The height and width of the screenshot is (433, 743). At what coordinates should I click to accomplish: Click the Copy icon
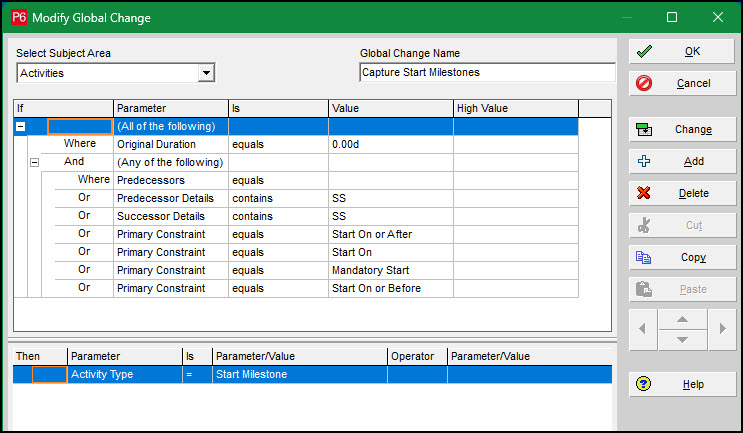click(x=643, y=257)
